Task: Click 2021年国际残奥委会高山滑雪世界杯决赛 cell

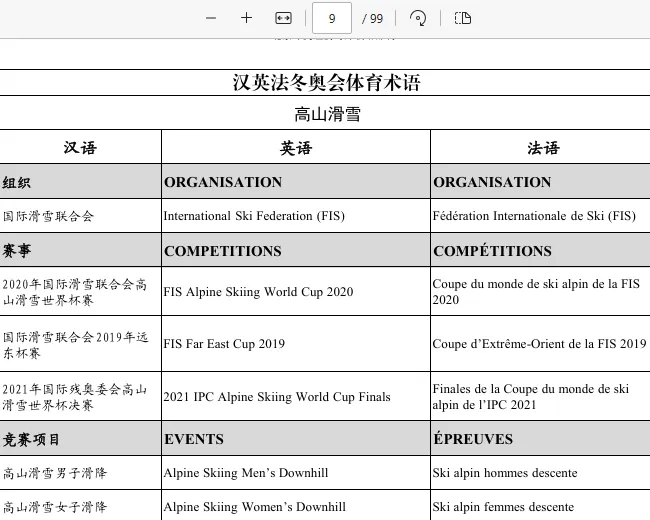Action: tap(80, 396)
